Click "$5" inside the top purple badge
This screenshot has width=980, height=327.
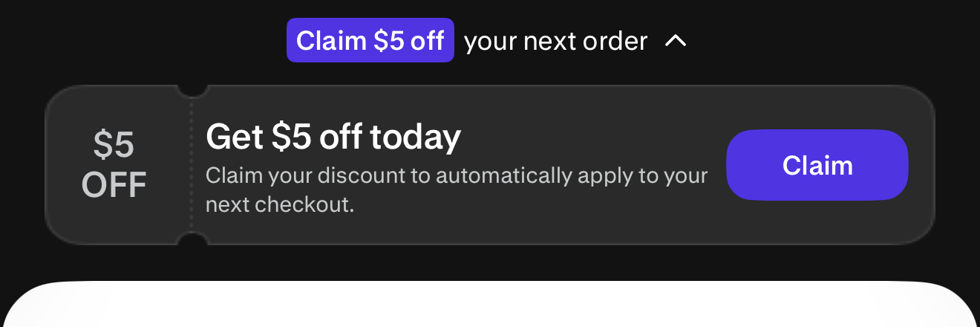coord(389,41)
